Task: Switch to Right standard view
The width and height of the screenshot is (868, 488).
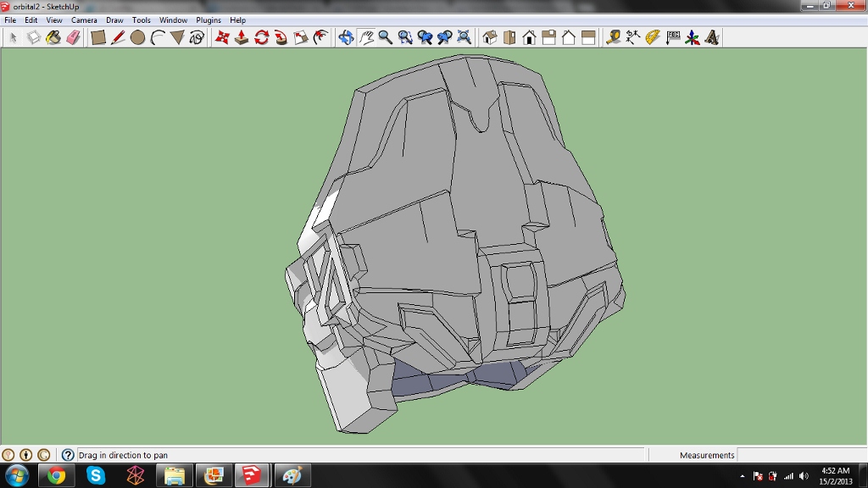Action: [548, 37]
